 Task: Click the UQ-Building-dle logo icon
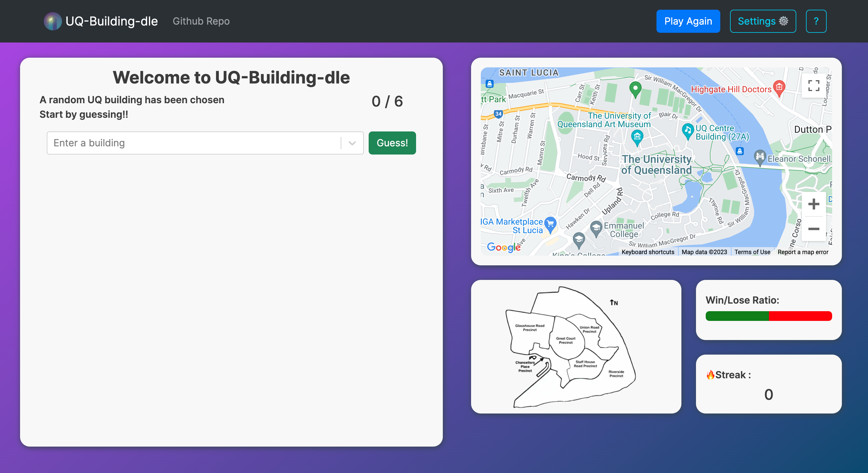[x=53, y=21]
